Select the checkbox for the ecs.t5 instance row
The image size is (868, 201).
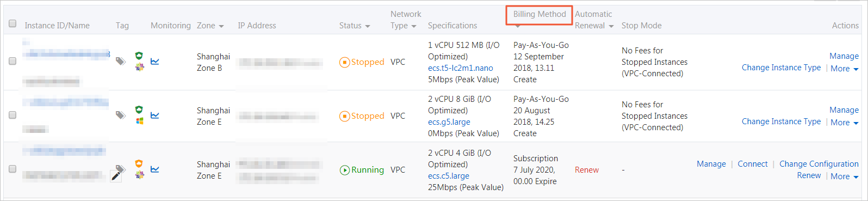click(13, 61)
